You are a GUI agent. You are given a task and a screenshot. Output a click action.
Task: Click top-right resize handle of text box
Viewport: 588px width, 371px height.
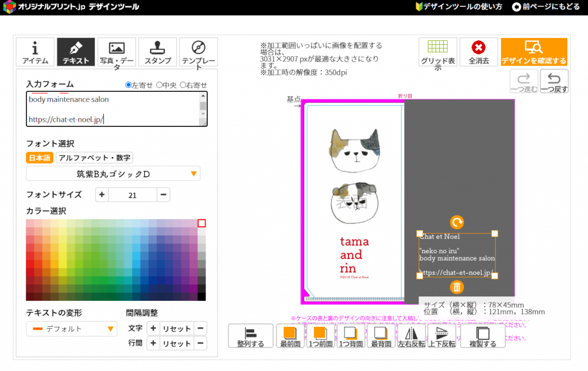click(494, 234)
